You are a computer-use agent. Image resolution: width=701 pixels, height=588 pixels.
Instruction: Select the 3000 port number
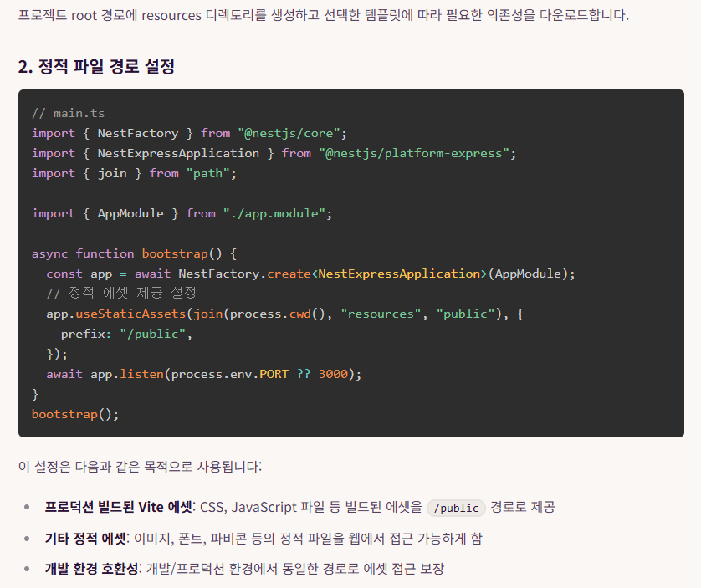click(x=333, y=374)
